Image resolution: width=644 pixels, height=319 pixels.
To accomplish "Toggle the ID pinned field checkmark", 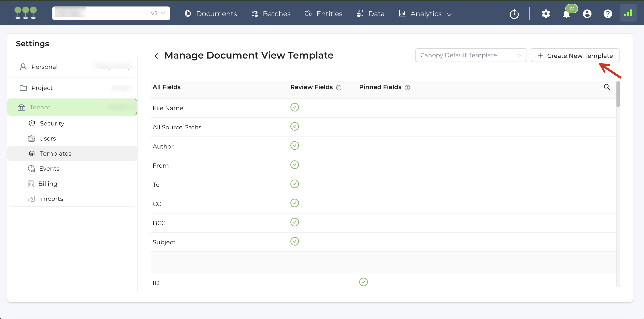I will point(363,282).
